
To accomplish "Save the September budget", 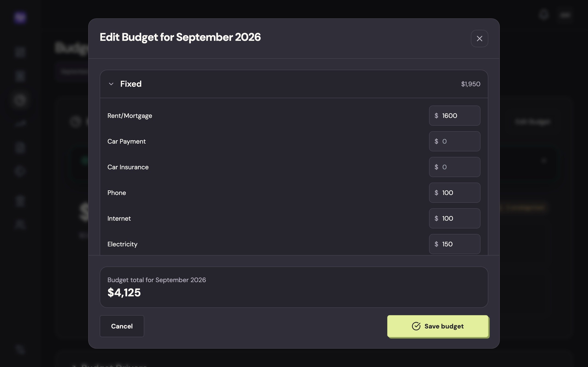I will pyautogui.click(x=438, y=326).
